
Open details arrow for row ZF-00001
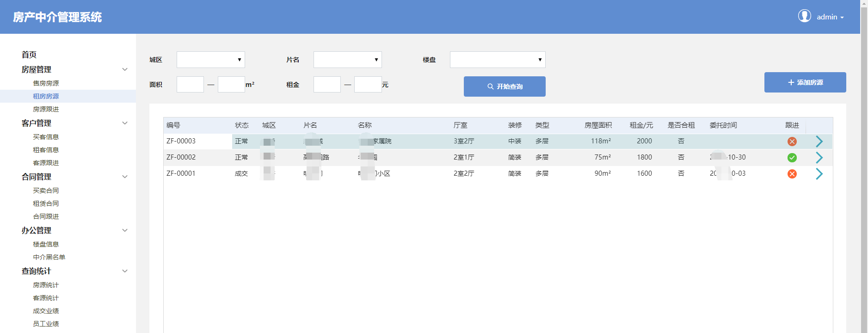pyautogui.click(x=819, y=174)
